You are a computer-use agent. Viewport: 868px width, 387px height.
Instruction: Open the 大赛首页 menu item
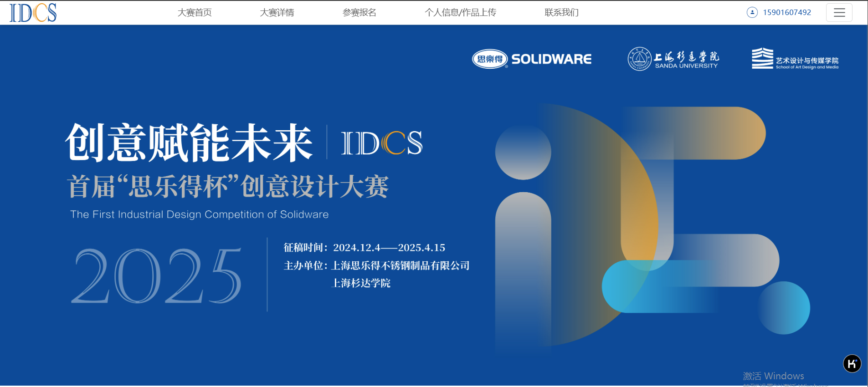pos(195,13)
